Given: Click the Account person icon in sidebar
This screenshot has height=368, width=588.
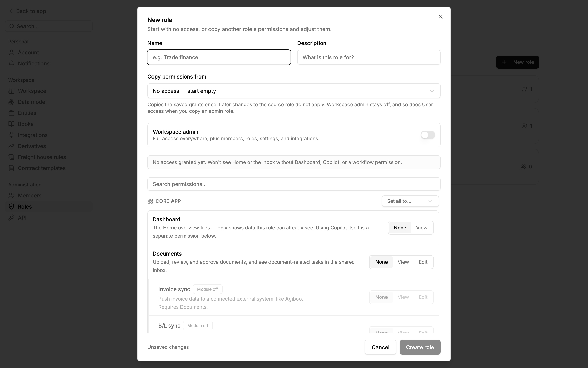Looking at the screenshot, I should pyautogui.click(x=11, y=53).
